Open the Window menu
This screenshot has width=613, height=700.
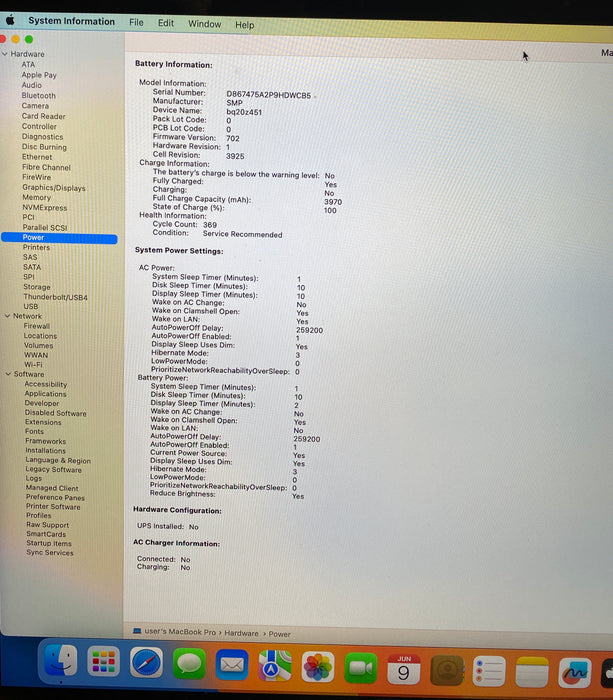coord(204,24)
